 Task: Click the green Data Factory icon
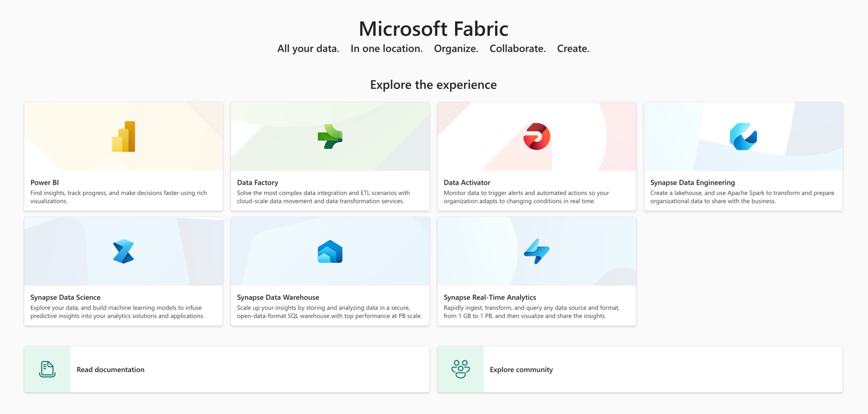(330, 137)
